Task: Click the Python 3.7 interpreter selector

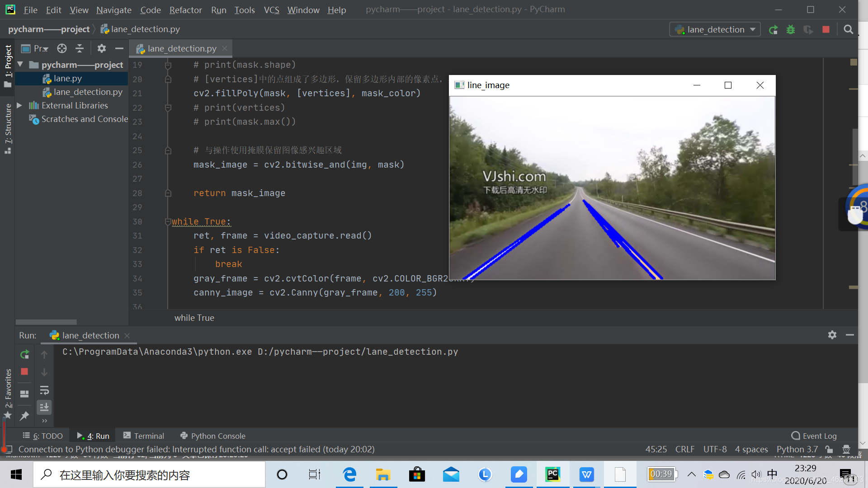Action: tap(797, 449)
